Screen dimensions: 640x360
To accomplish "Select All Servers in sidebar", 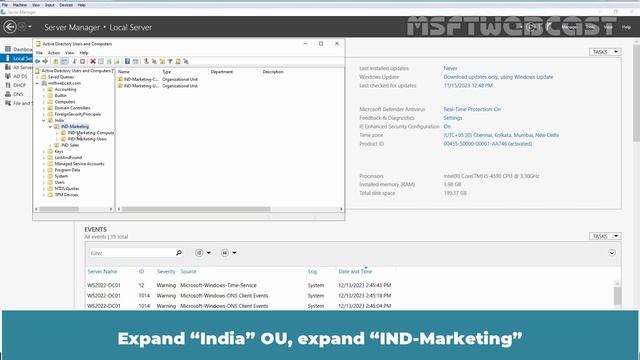I will click(x=19, y=67).
